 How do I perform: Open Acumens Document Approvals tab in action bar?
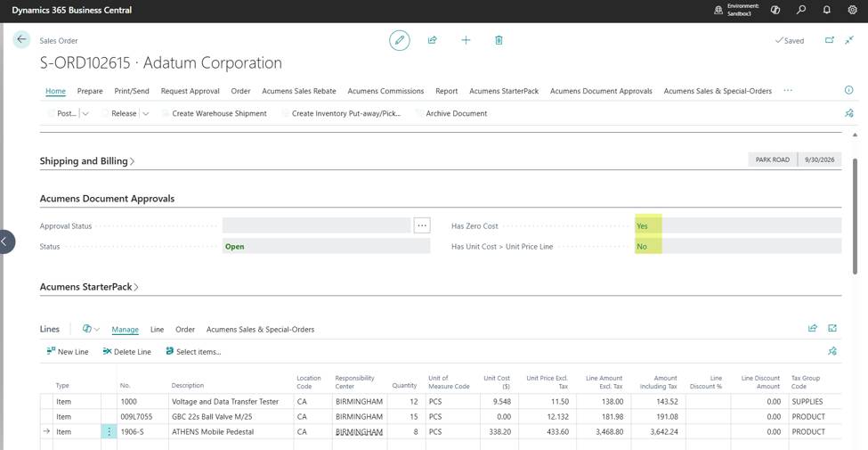(x=601, y=91)
